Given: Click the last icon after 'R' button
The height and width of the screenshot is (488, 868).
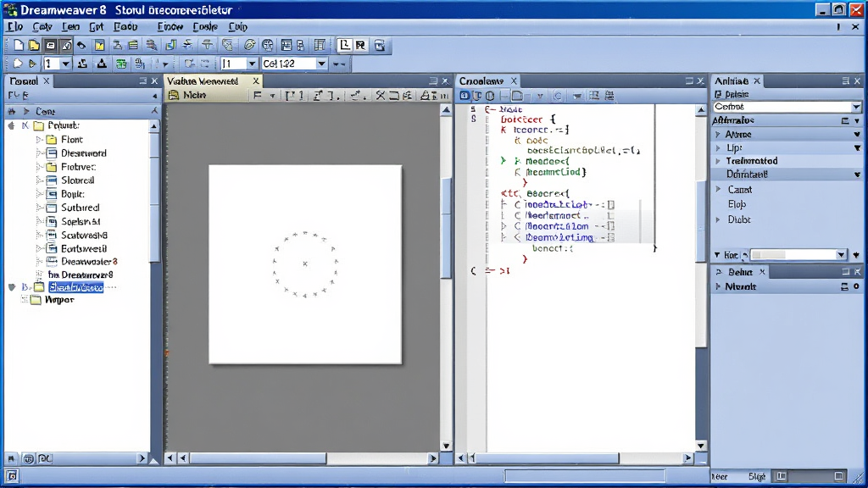Looking at the screenshot, I should (380, 46).
